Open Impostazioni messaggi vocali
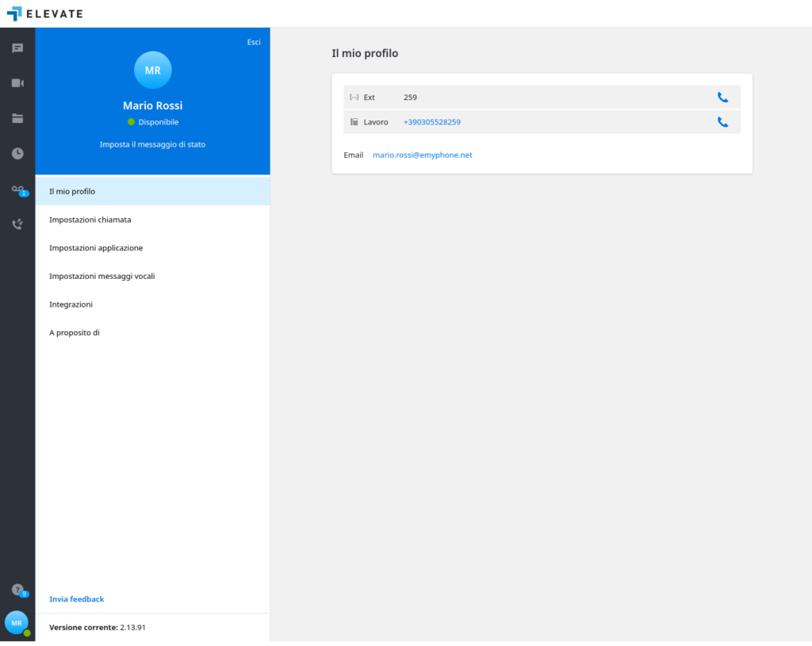 101,276
